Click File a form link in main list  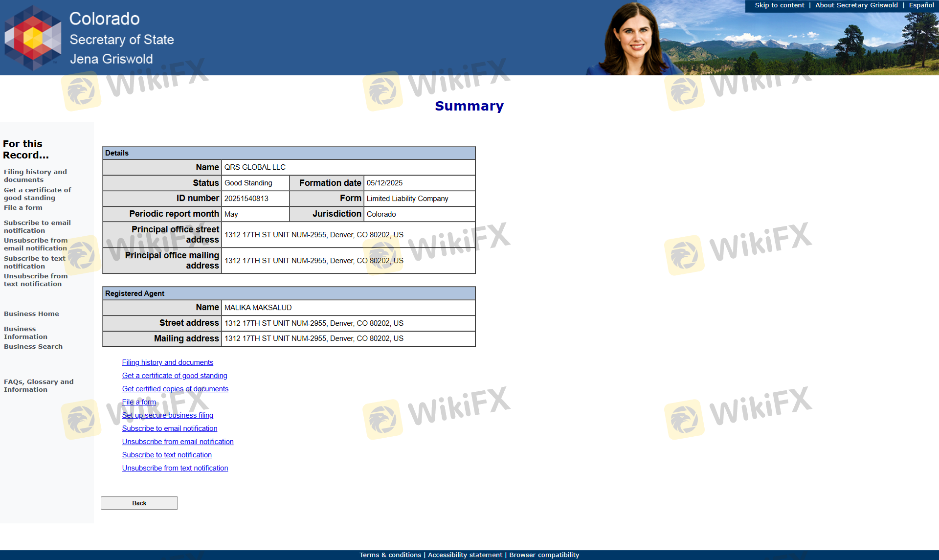[139, 402]
